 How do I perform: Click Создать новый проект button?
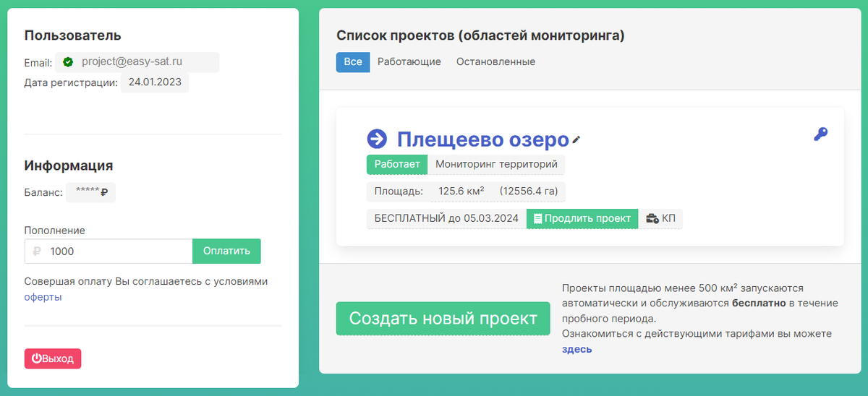[443, 319]
